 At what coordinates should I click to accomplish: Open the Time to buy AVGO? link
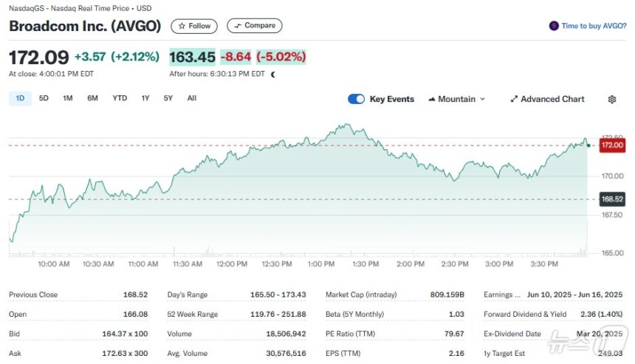pos(594,26)
